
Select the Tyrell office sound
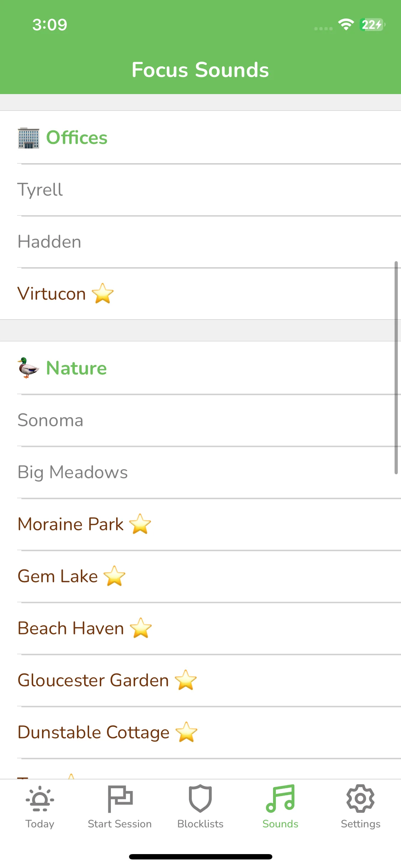(x=200, y=190)
